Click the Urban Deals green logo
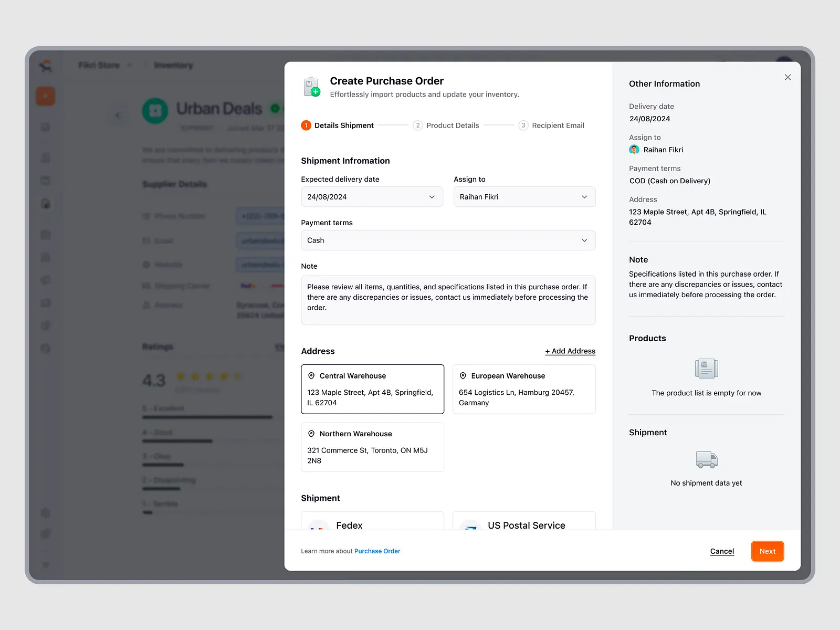The width and height of the screenshot is (840, 630). (155, 111)
